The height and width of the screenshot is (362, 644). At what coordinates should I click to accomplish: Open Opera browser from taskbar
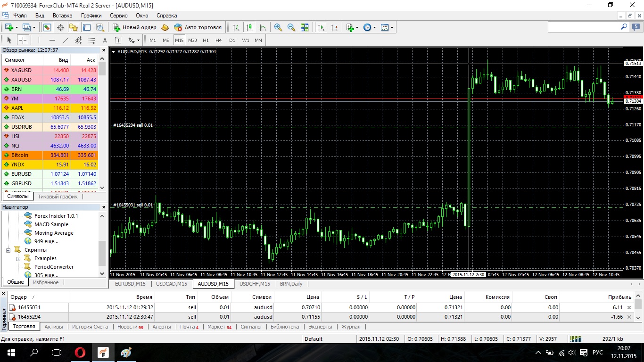[80, 353]
